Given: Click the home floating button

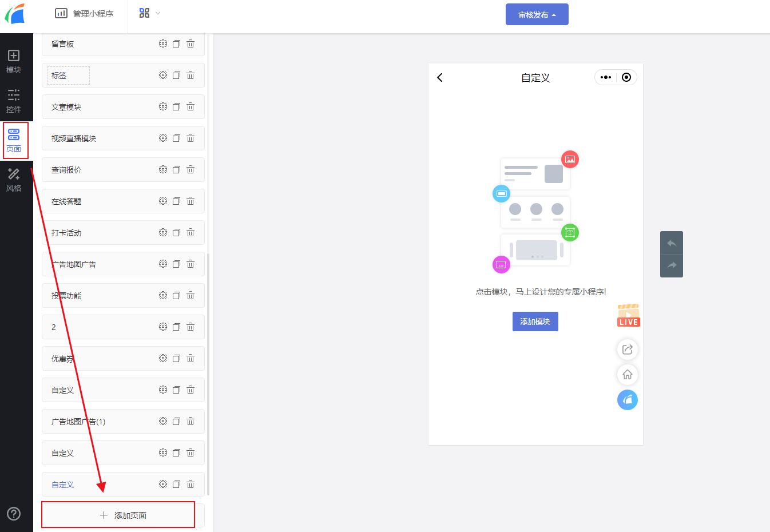Looking at the screenshot, I should point(628,375).
